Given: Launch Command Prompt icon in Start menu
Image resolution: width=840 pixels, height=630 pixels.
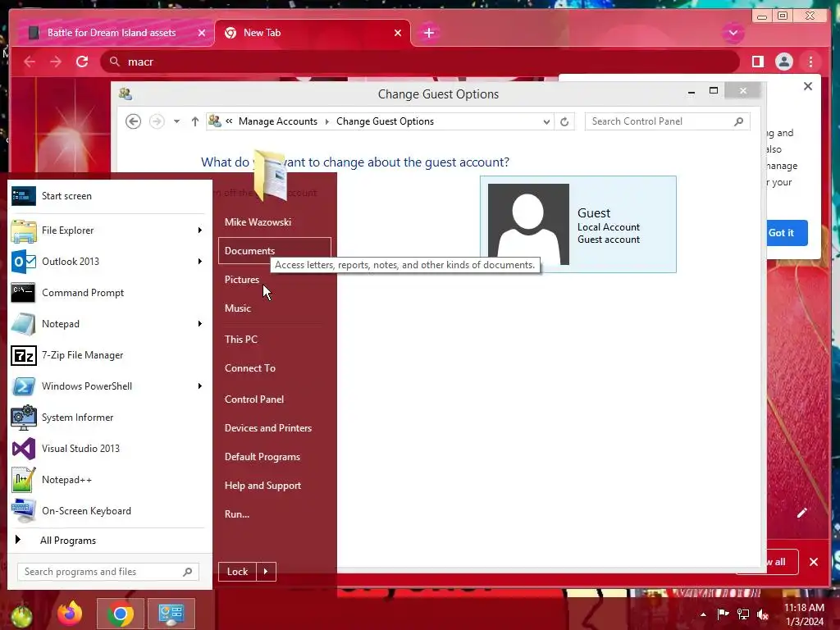Looking at the screenshot, I should tap(24, 293).
